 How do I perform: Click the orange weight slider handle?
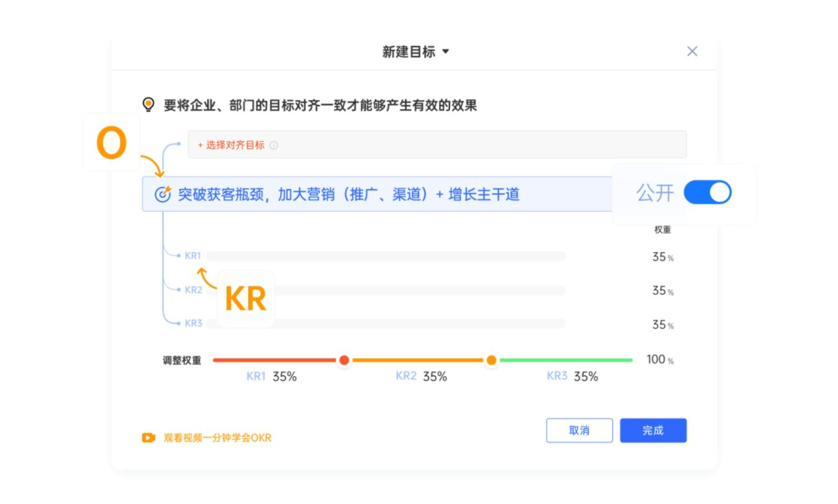click(492, 360)
